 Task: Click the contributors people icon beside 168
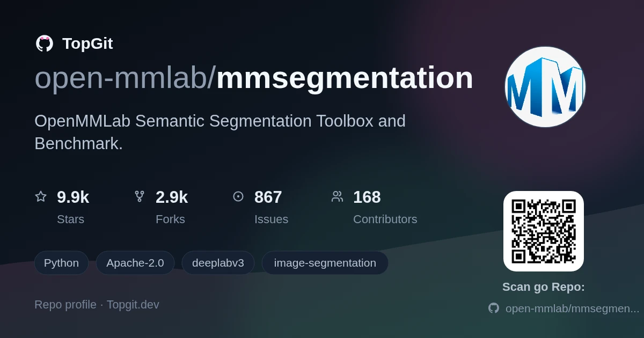click(337, 196)
